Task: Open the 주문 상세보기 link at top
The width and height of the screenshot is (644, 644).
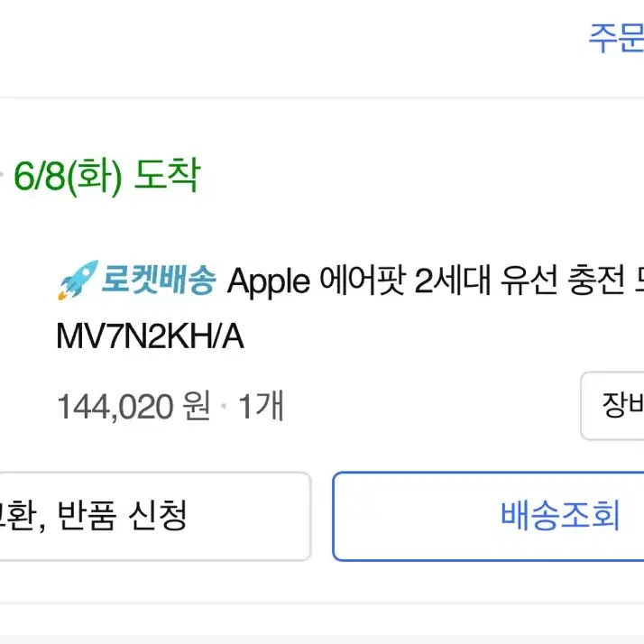Action: [x=616, y=38]
